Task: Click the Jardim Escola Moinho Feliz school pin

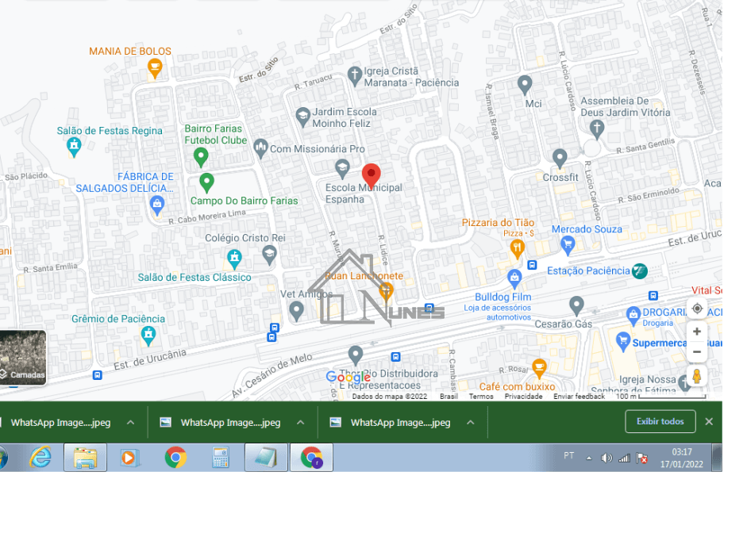Action: (302, 117)
